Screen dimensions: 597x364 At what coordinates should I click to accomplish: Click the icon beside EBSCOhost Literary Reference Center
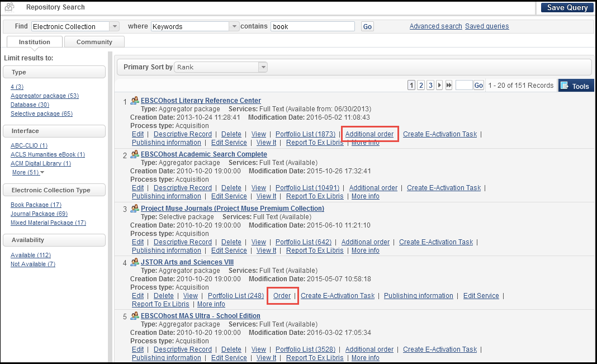[x=134, y=101]
